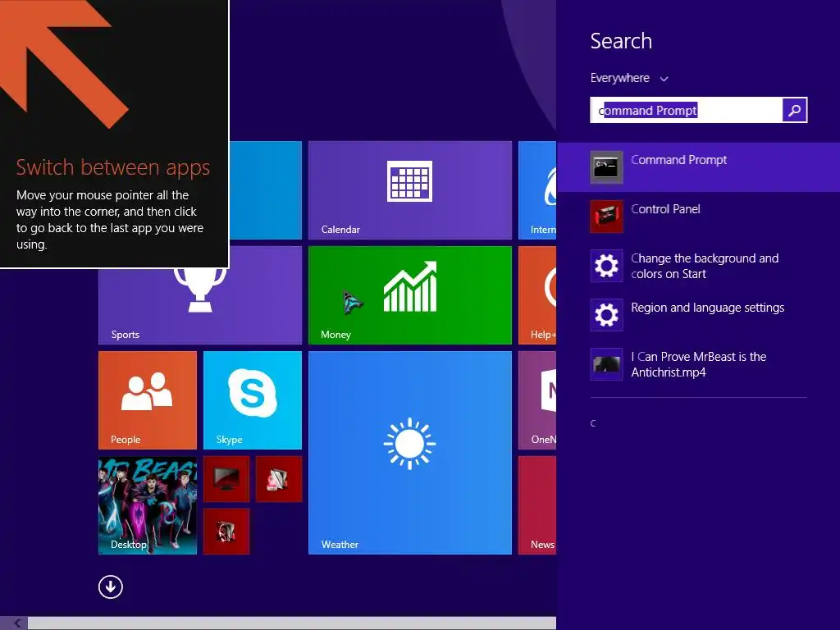Open the Internet Explorer tile

pyautogui.click(x=537, y=190)
